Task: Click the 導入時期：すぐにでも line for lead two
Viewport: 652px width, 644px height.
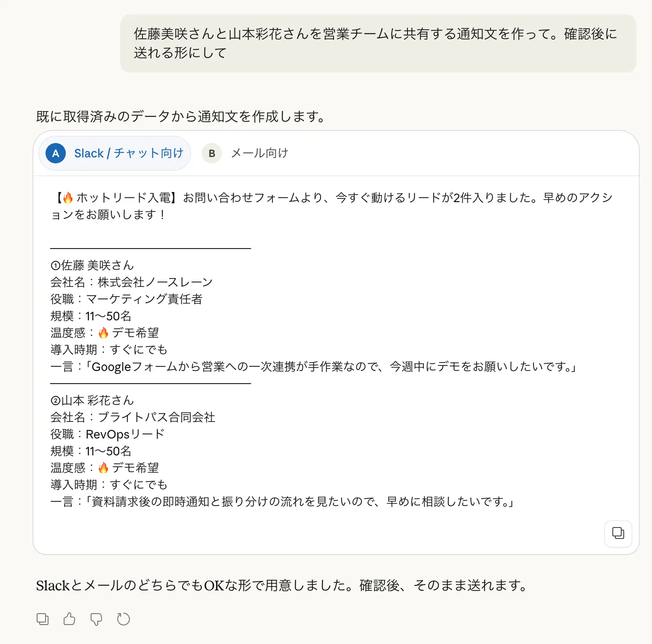Action: click(x=108, y=484)
